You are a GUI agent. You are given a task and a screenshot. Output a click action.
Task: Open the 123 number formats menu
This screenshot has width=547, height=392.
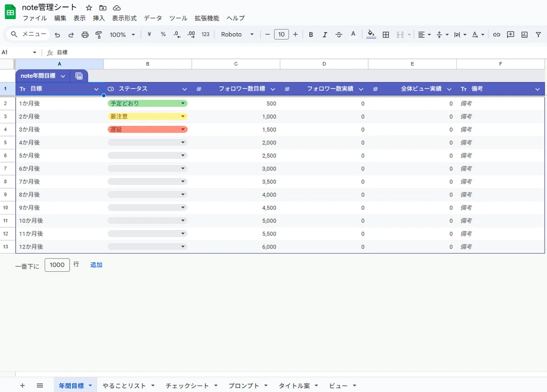(x=206, y=35)
